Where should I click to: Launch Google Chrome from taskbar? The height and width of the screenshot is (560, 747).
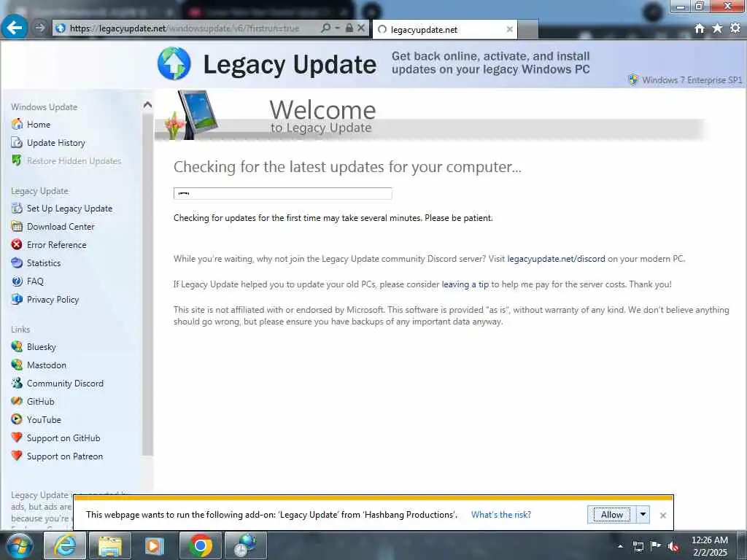[200, 545]
